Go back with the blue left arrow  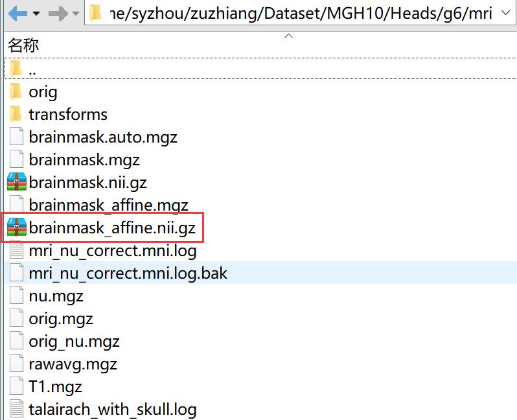point(17,14)
